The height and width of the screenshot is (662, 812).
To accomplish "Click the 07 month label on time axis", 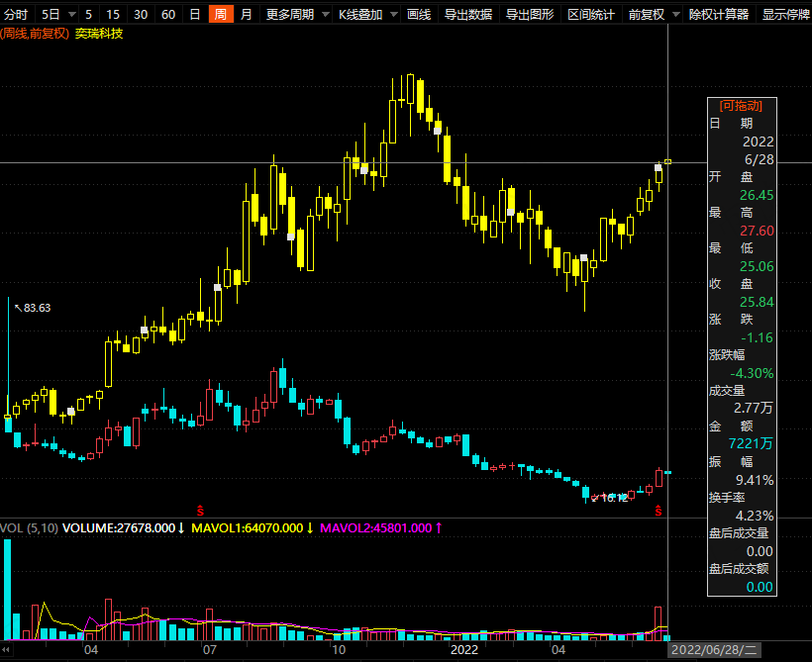I will pyautogui.click(x=209, y=649).
